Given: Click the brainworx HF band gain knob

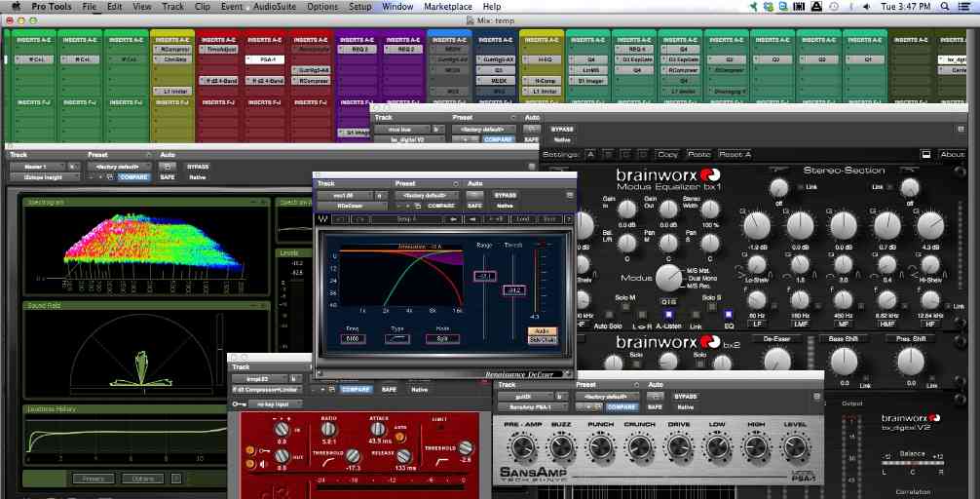Looking at the screenshot, I should pos(930,225).
